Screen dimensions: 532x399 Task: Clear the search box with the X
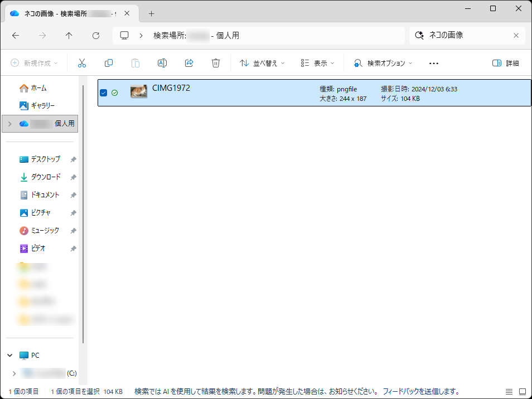pyautogui.click(x=516, y=35)
